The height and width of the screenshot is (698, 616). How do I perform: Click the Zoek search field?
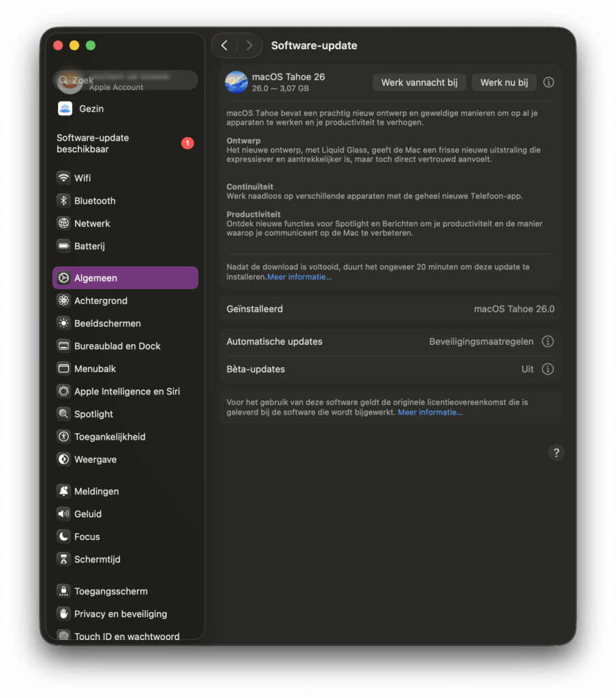pos(125,80)
